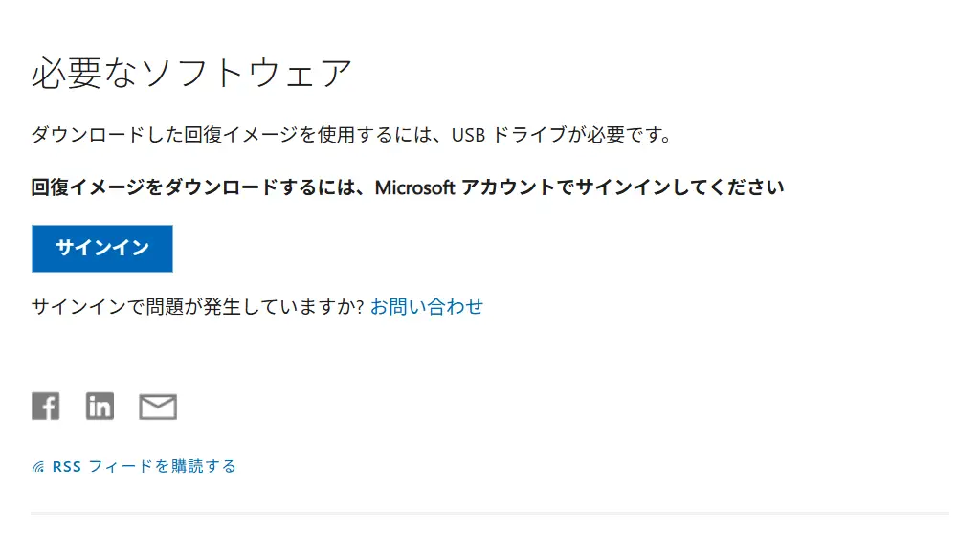Image resolution: width=980 pixels, height=551 pixels.
Task: Click the 必要なソフトウェア heading
Action: (192, 74)
